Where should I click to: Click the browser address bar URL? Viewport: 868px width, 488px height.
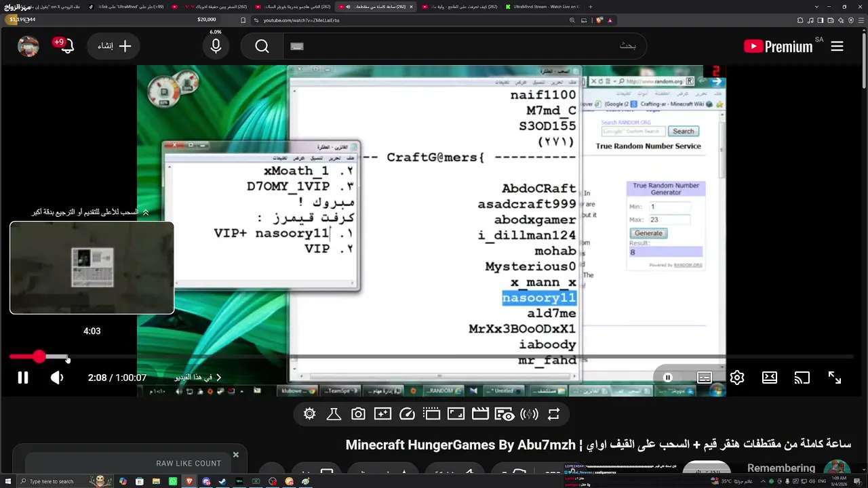pos(301,20)
